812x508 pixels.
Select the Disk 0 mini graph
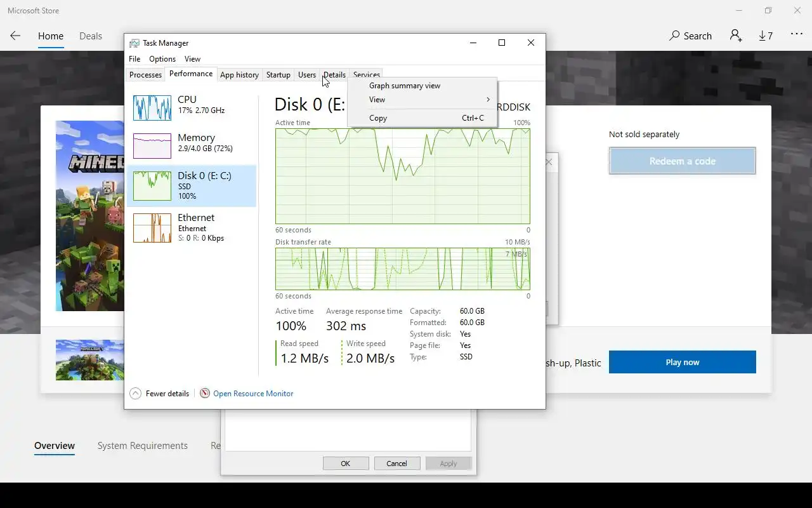(152, 186)
